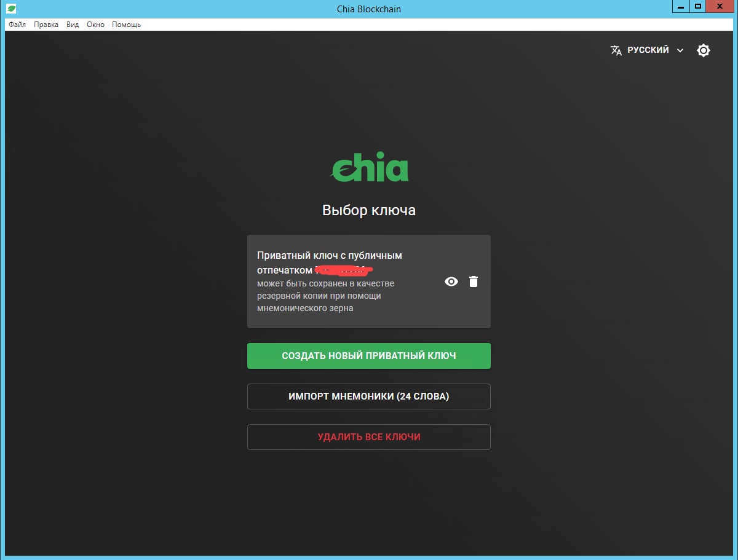Open the РУССКИЙ language dropdown
Image resolution: width=738 pixels, height=560 pixels.
pos(647,50)
